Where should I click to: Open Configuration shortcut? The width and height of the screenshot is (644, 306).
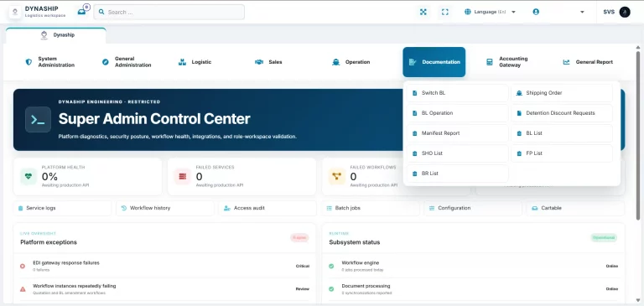point(473,208)
